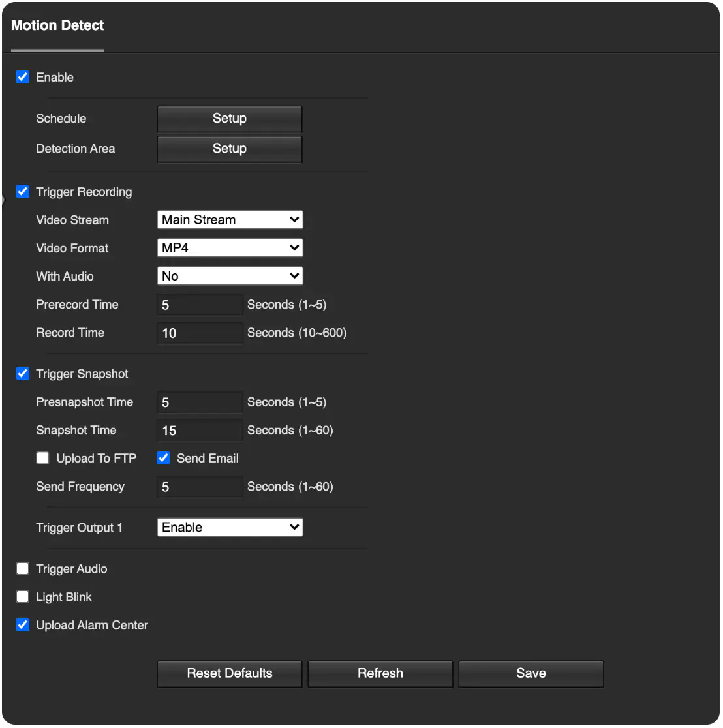Screen dimensions: 723x728
Task: Enable the Light Blink checkbox
Action: click(22, 597)
